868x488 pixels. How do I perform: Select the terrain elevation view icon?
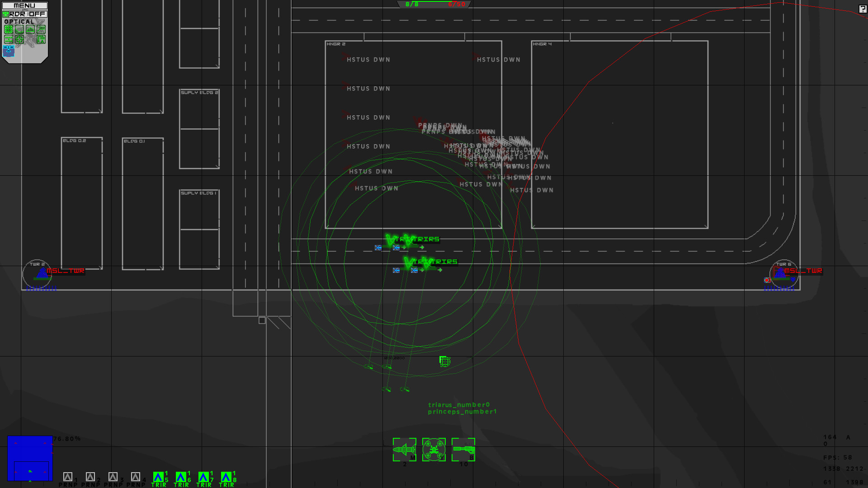tap(30, 29)
